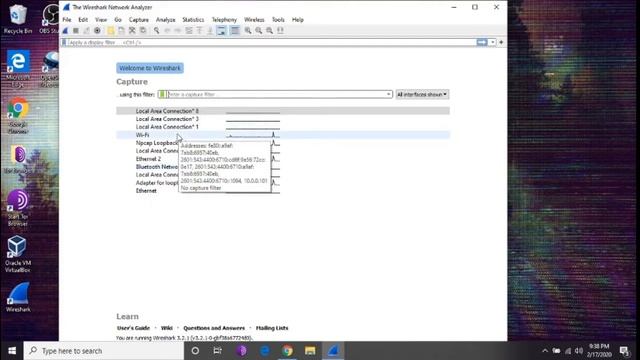
Task: Open capture options gear icon
Action: (x=97, y=31)
